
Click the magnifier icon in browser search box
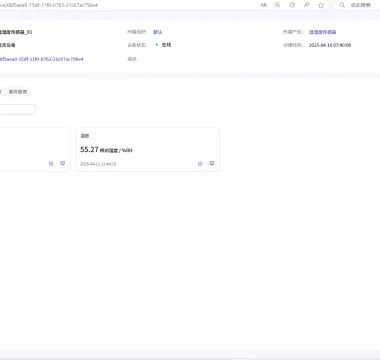342,5
